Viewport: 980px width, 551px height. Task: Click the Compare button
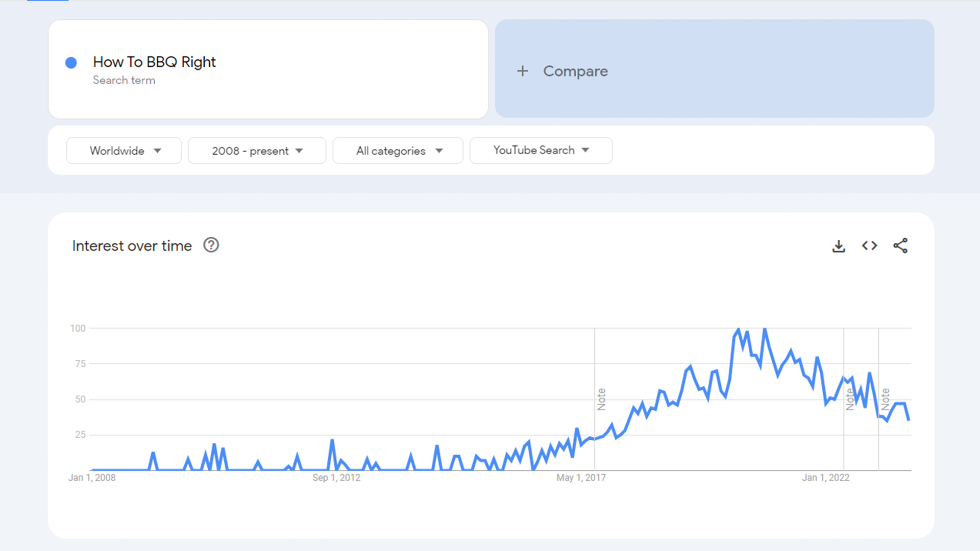[x=575, y=71]
